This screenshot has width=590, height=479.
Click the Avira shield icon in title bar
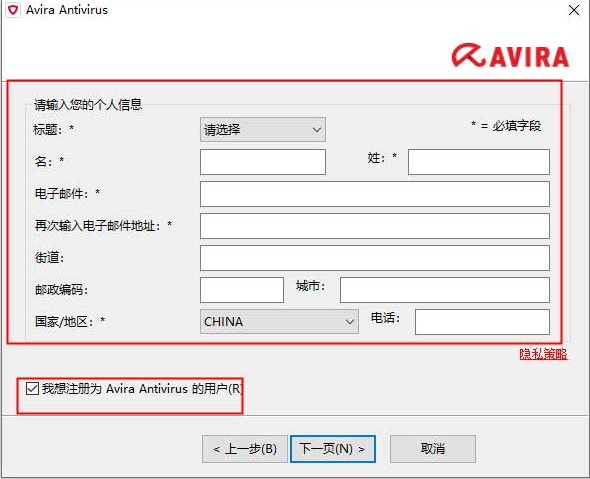(x=13, y=10)
